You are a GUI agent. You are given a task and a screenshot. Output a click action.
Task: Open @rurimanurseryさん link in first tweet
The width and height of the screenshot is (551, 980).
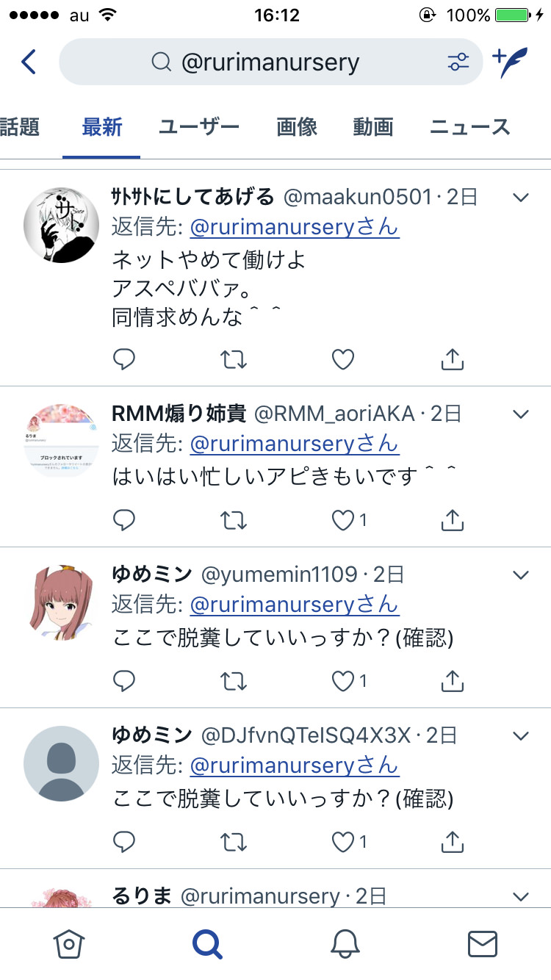294,227
